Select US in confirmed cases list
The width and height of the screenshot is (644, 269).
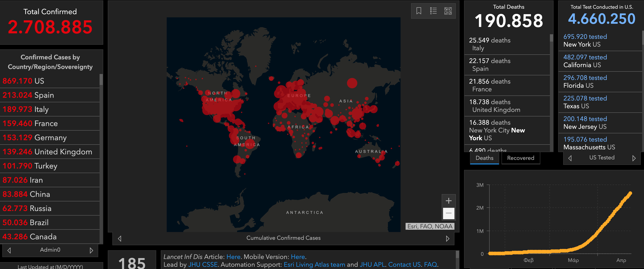tap(39, 81)
